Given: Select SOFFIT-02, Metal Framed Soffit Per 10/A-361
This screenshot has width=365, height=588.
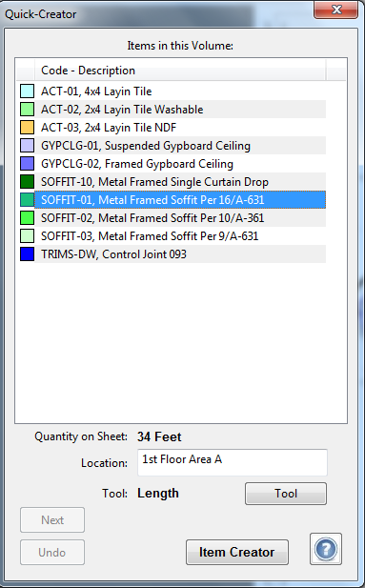Looking at the screenshot, I should pos(180,218).
